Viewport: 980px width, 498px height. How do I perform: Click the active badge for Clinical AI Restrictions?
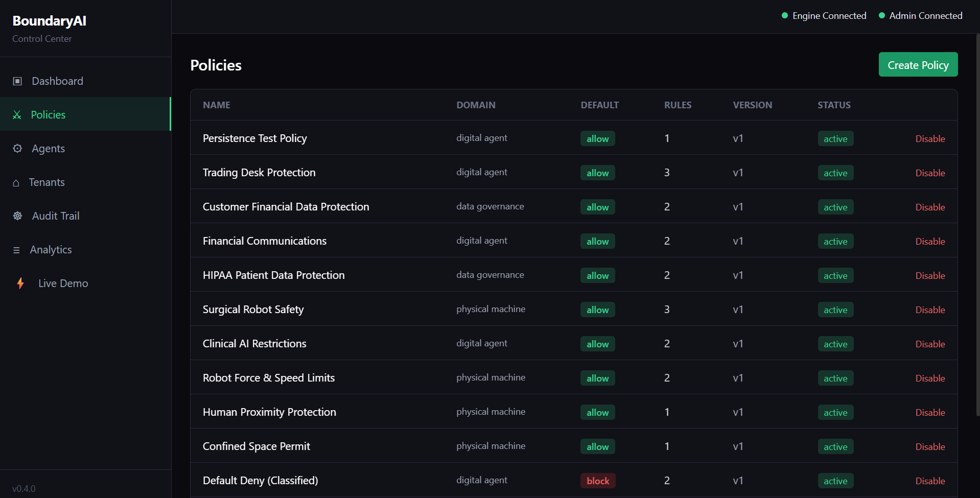(835, 344)
